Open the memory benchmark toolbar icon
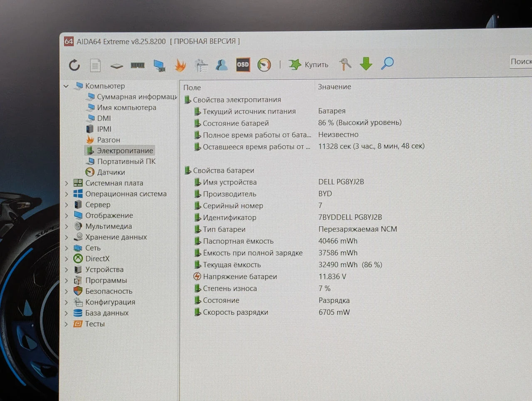 138,65
